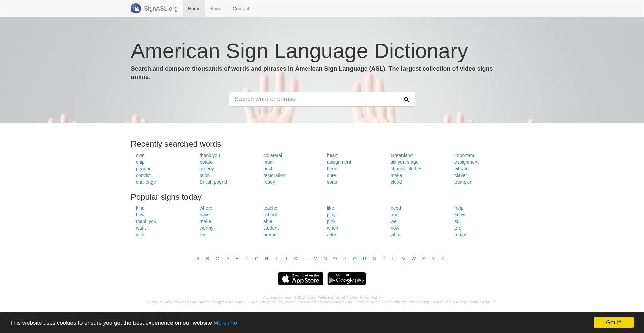
Task: View the sign for 'British pound'
Action: click(x=213, y=182)
